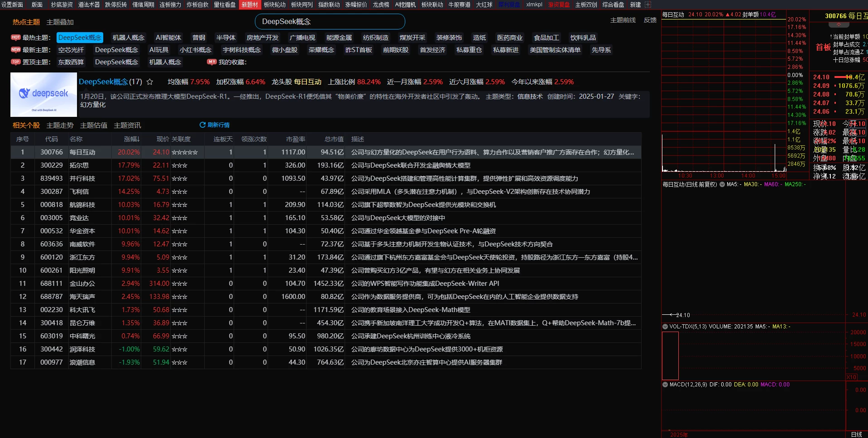Click the TOP badge beside 置顶主题
This screenshot has height=438, width=868.
(16, 62)
